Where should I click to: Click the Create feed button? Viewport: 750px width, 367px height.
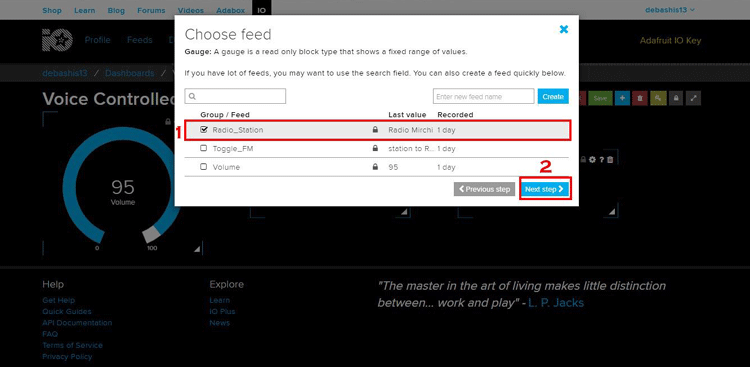pos(553,96)
